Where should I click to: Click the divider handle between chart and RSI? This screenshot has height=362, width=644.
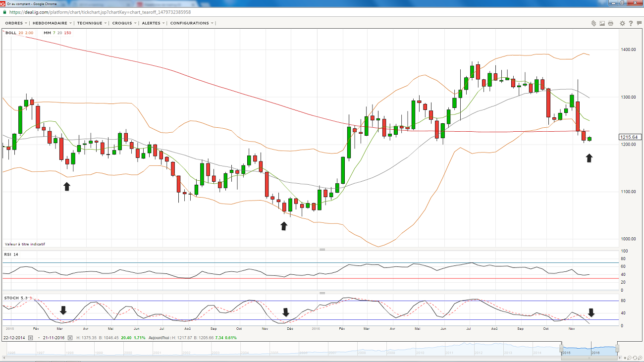coord(322,249)
